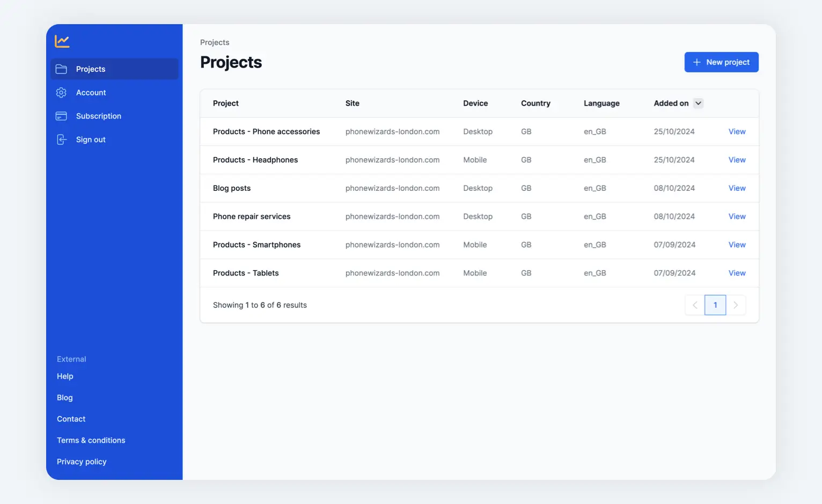Image resolution: width=822 pixels, height=504 pixels.
Task: Select Projects in the sidebar navigation
Action: 90,69
